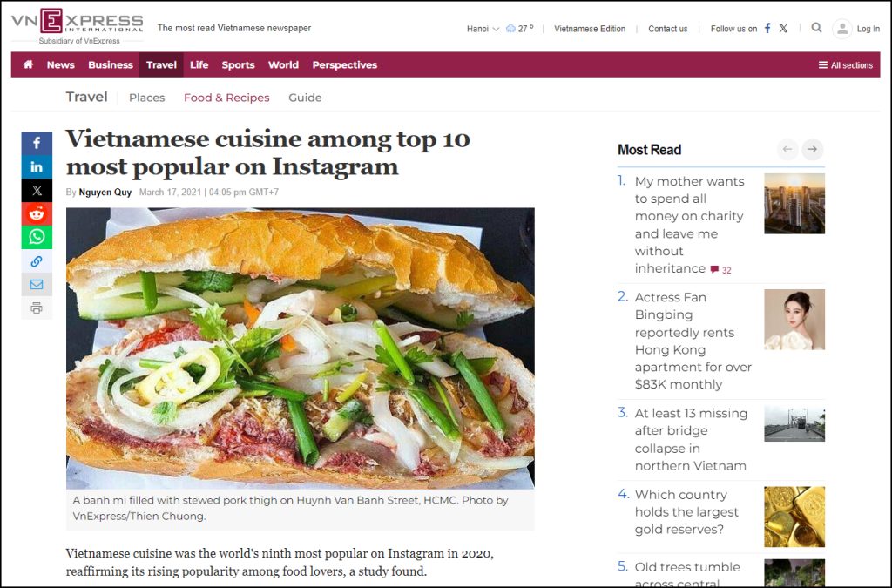The width and height of the screenshot is (892, 588).
Task: Open the Business menu item
Action: pos(111,64)
